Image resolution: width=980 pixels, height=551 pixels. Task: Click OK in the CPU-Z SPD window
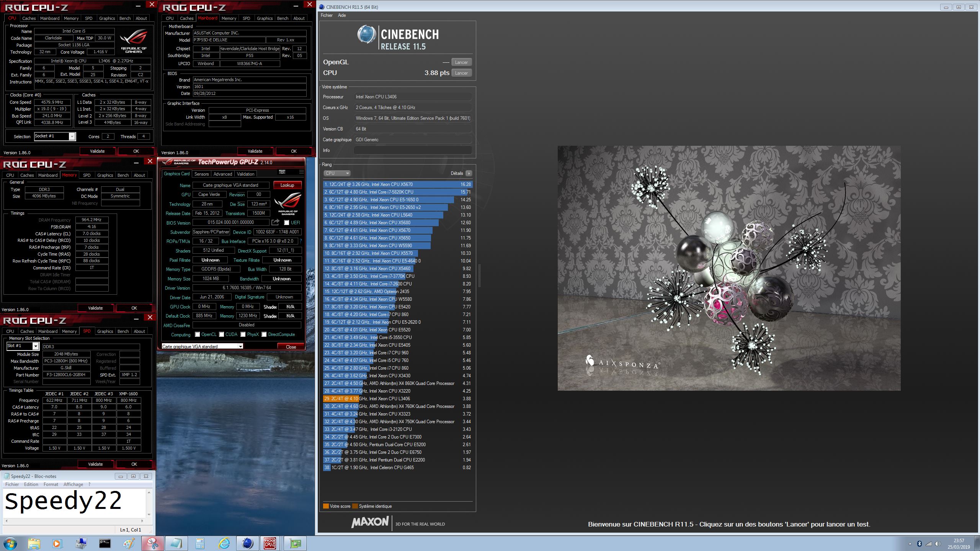[x=134, y=464]
